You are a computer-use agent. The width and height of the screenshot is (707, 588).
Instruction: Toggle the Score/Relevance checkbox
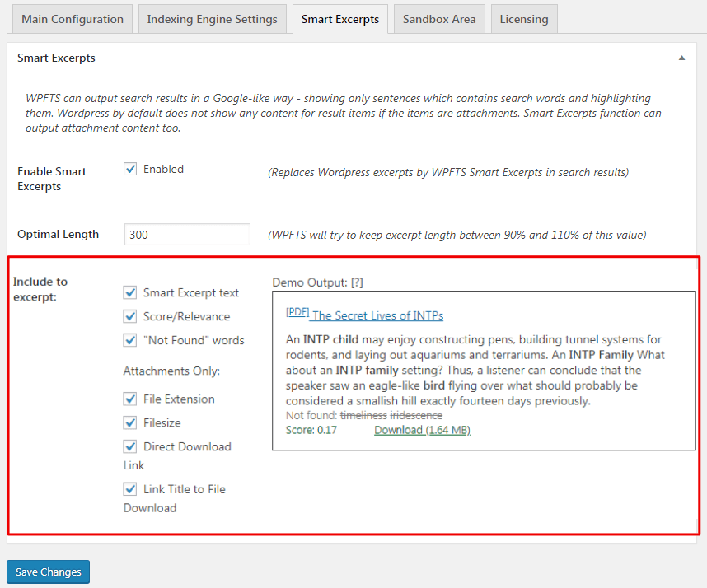pyautogui.click(x=130, y=316)
